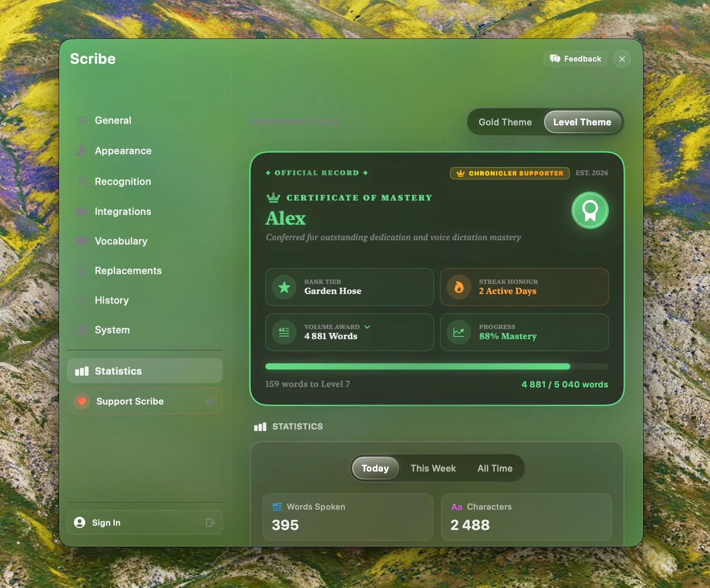Click the Streak Honour flame icon
Image resolution: width=710 pixels, height=588 pixels.
459,287
